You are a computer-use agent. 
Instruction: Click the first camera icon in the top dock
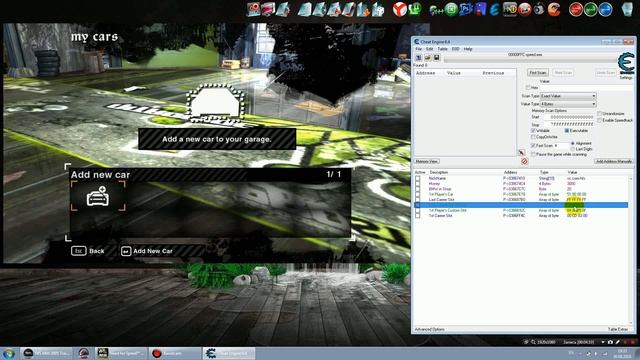tap(253, 9)
